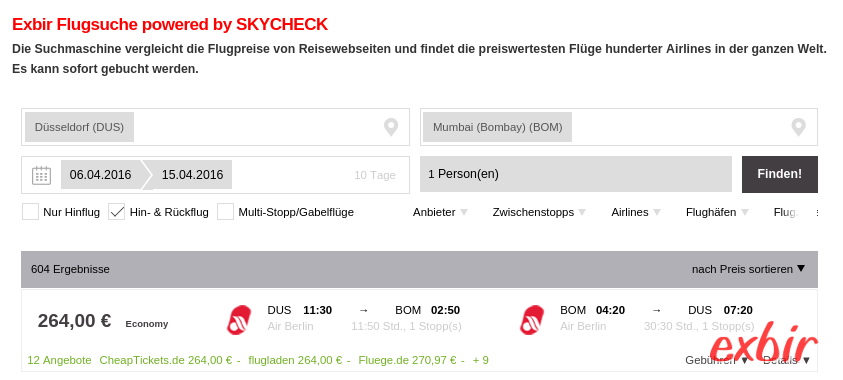
Task: Check the Nur Hinflug checkbox
Action: 30,212
